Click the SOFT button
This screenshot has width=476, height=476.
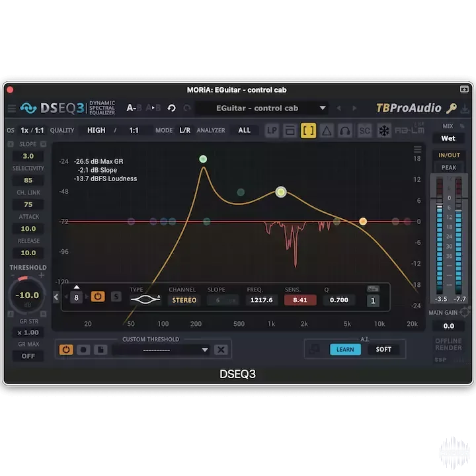click(x=383, y=350)
